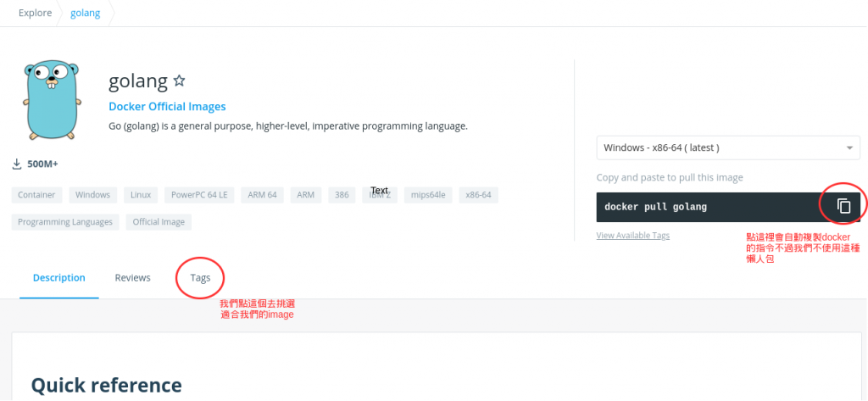Select the Linux tag chip
868x401 pixels.
[141, 195]
